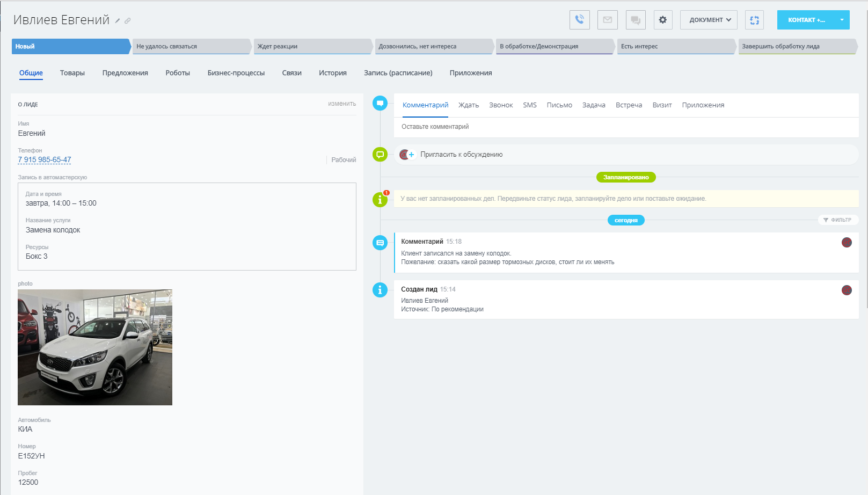Click pencil icon to edit lead name
The height and width of the screenshot is (495, 868).
coord(118,21)
